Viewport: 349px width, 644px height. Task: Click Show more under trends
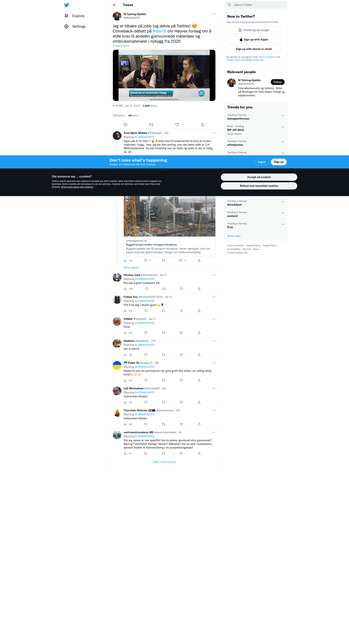point(234,236)
